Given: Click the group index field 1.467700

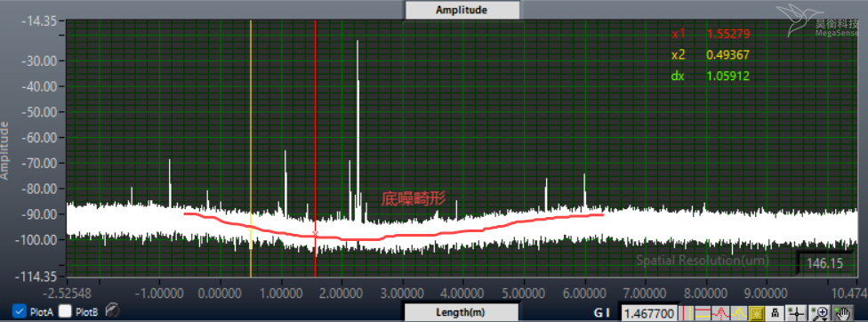Looking at the screenshot, I should click(x=649, y=314).
